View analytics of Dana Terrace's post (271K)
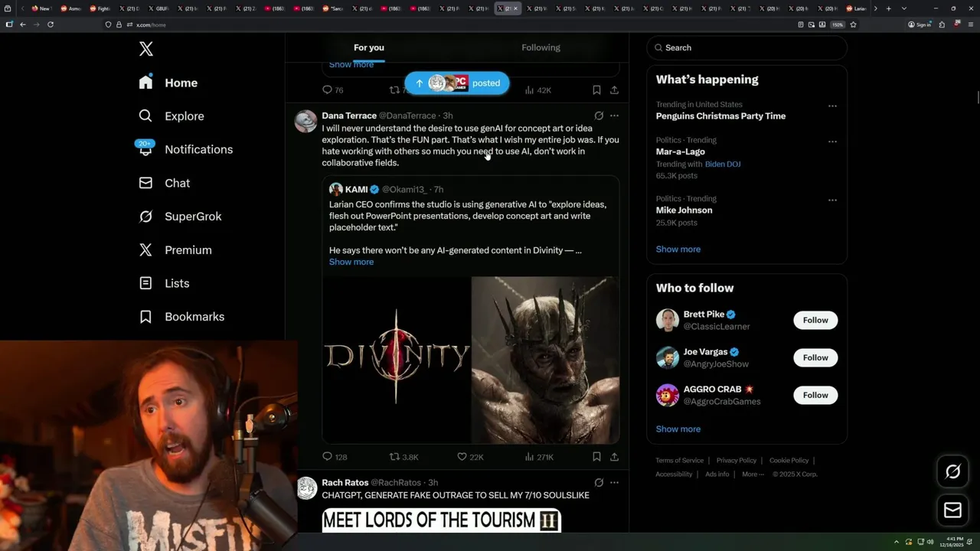The image size is (980, 551). tap(539, 457)
